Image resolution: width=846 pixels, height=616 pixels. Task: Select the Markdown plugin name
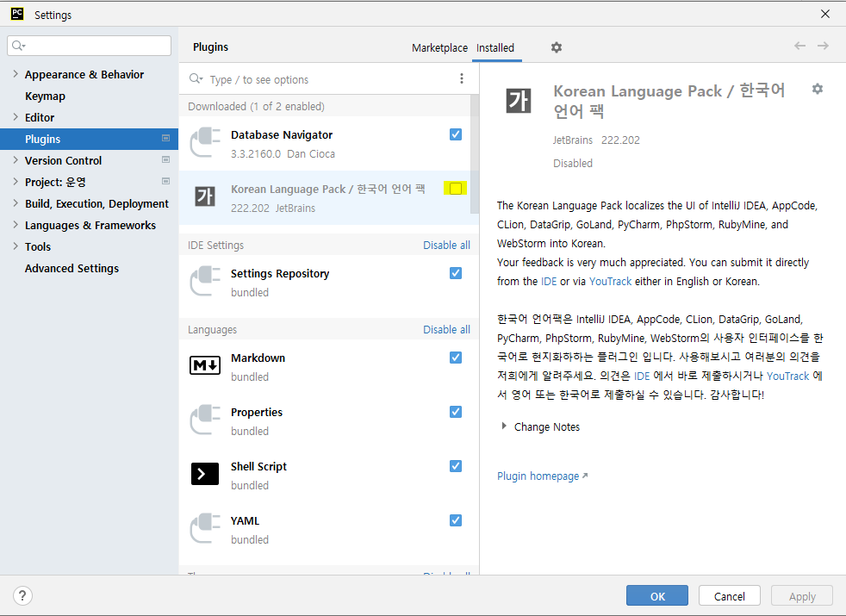click(258, 358)
